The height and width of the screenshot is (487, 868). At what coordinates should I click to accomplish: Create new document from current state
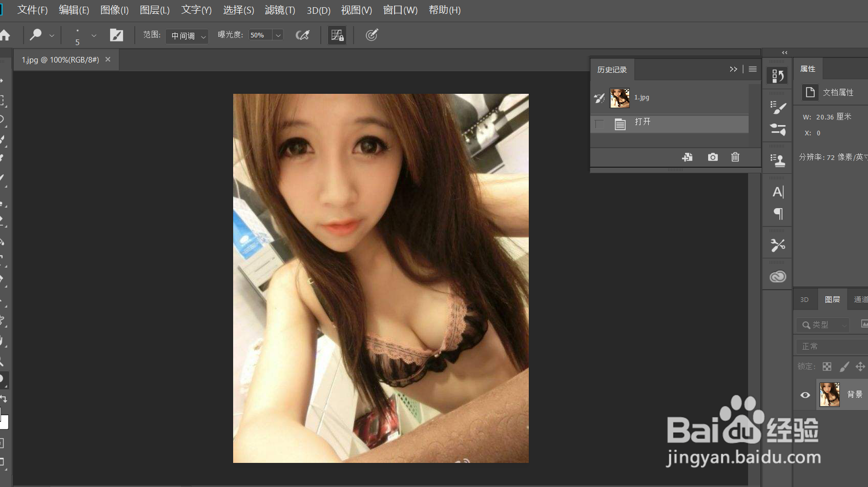(x=688, y=157)
